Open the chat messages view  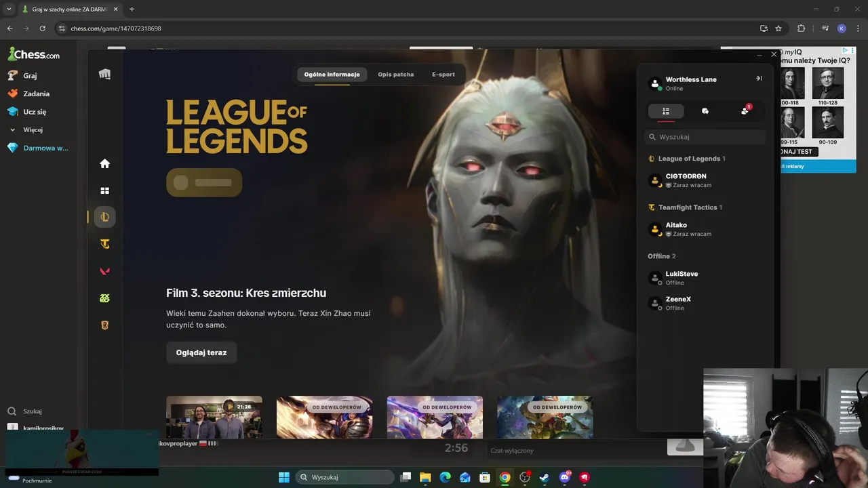tap(705, 111)
